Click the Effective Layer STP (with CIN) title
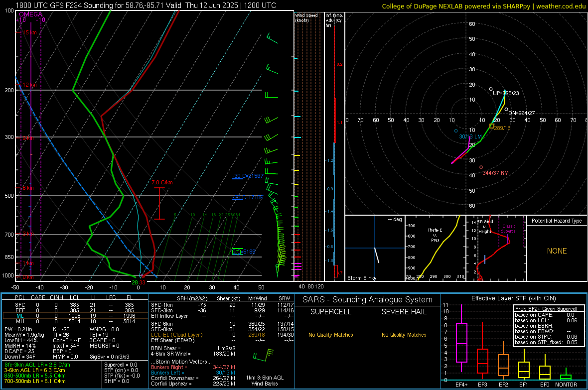 pyautogui.click(x=513, y=298)
